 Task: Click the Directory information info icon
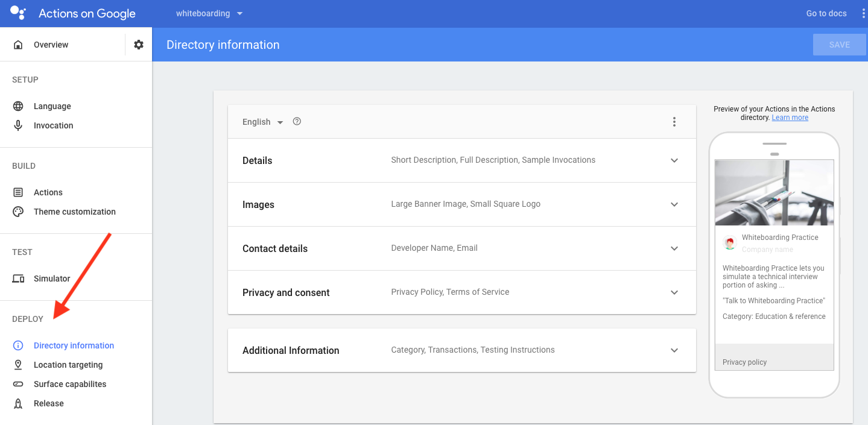(18, 345)
